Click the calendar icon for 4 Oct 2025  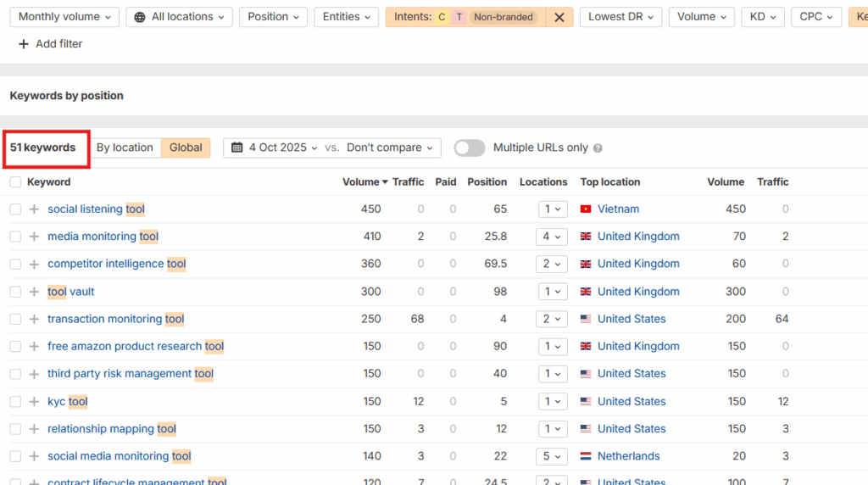(x=237, y=148)
